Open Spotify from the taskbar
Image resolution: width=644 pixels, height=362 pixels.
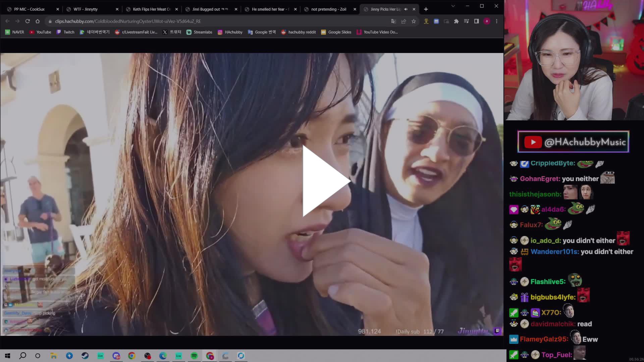tap(194, 356)
